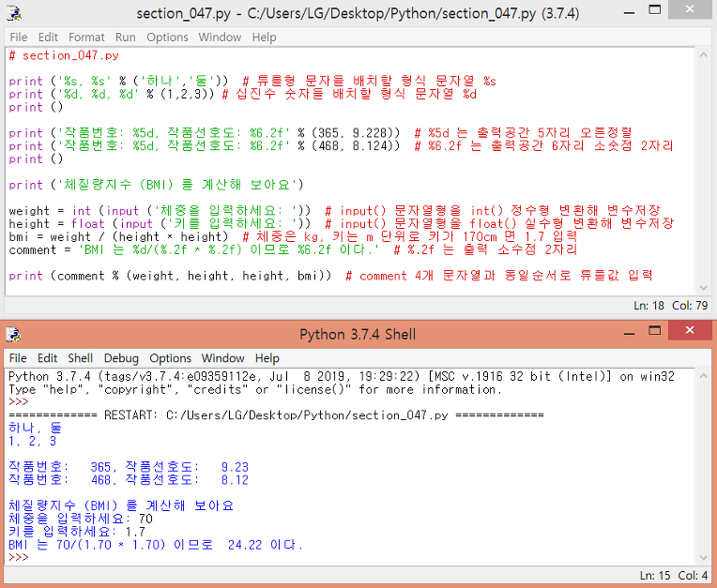This screenshot has width=717, height=588.
Task: Click the editor scrollbar down arrow
Action: point(703,287)
